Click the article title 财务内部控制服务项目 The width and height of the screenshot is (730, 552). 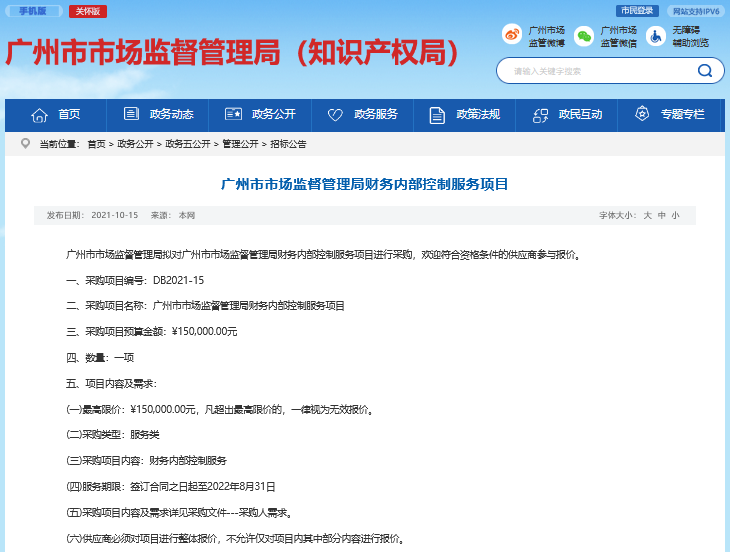click(364, 184)
